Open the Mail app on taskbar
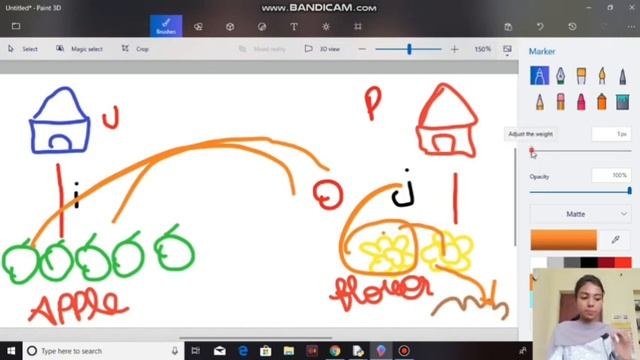The height and width of the screenshot is (360, 640). point(220,351)
